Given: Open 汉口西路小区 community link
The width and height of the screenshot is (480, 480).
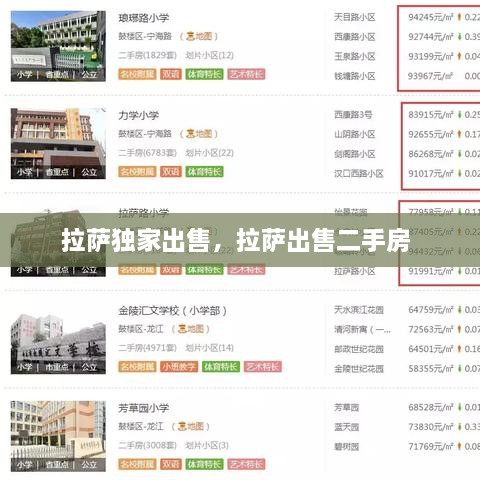Looking at the screenshot, I should point(359,173).
